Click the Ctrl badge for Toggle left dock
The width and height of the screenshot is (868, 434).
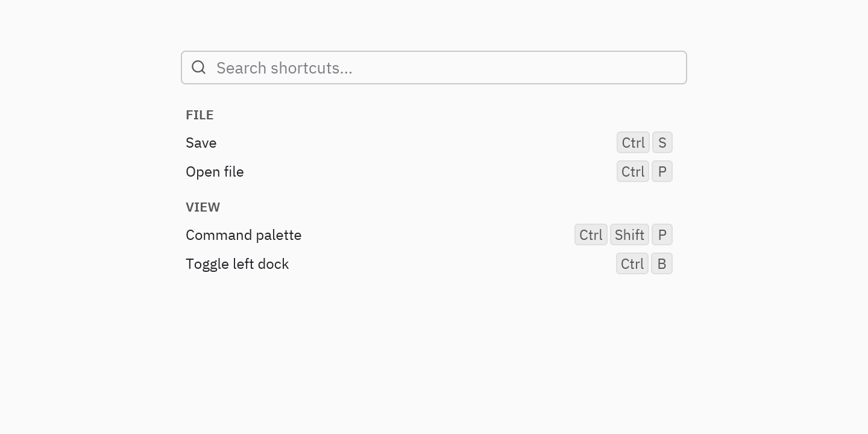pyautogui.click(x=632, y=264)
